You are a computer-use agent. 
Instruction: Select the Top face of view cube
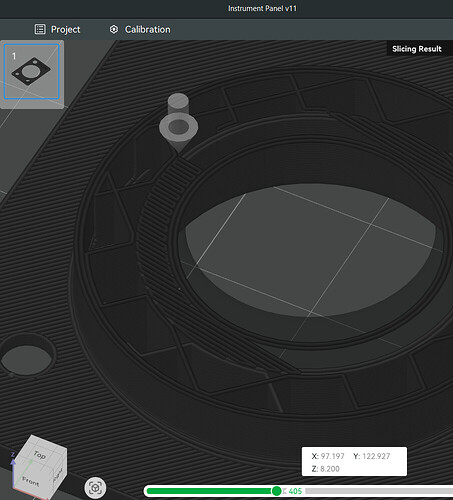coord(40,454)
